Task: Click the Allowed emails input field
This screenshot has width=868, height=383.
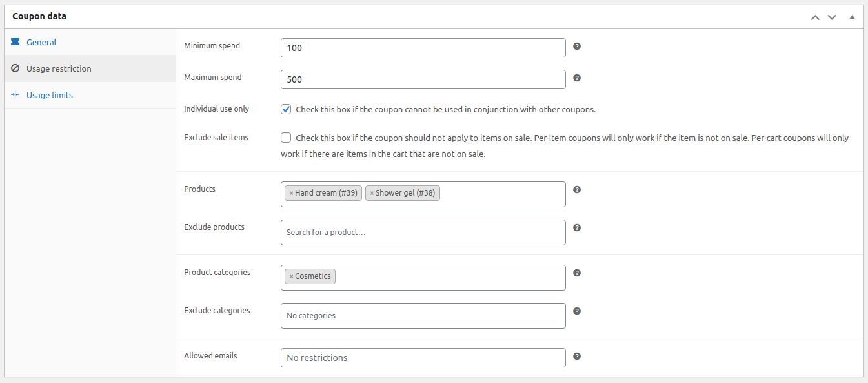Action: point(423,358)
